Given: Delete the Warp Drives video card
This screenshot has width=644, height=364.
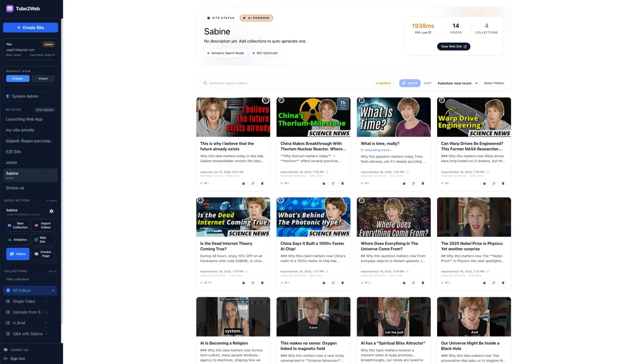Looking at the screenshot, I should point(503,183).
